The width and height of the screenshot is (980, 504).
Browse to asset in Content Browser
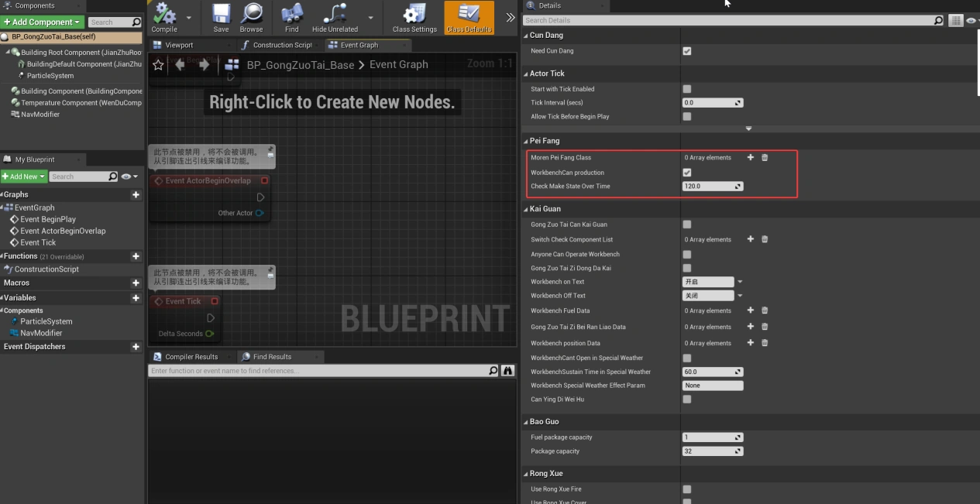click(x=251, y=17)
